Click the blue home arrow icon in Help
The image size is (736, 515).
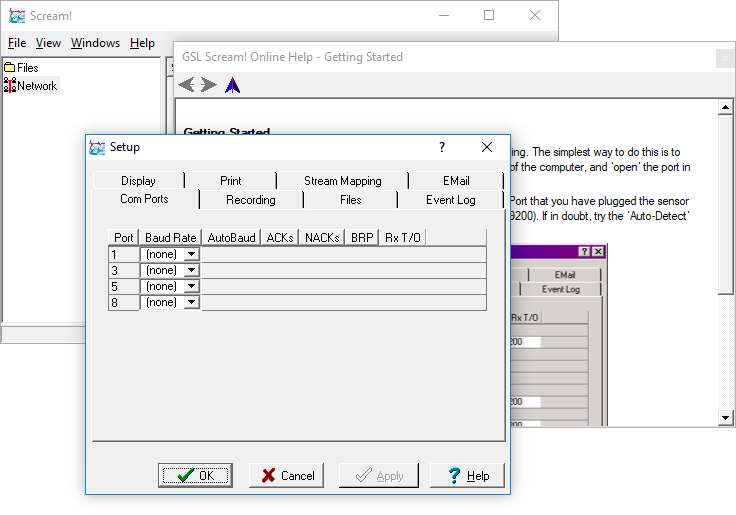click(x=232, y=85)
